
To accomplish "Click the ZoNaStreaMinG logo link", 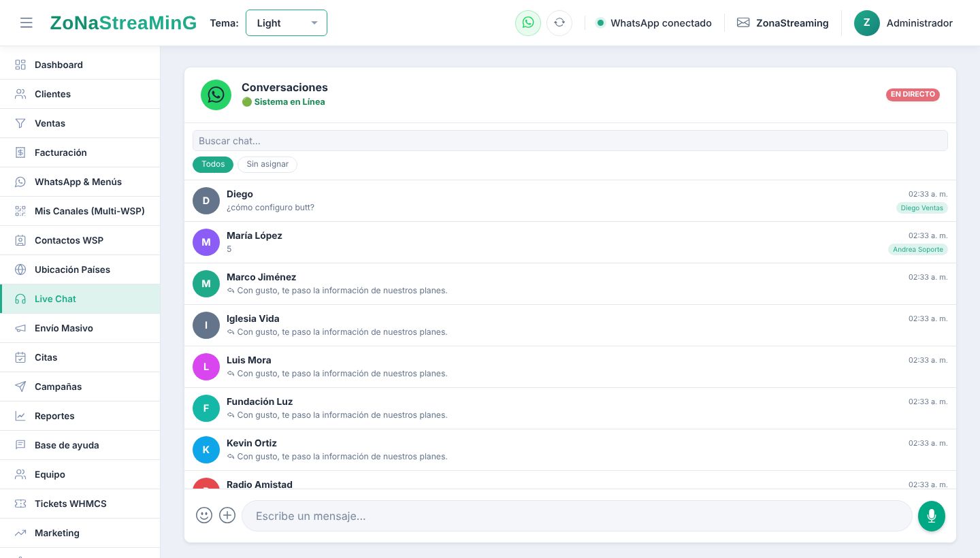I will coord(123,23).
